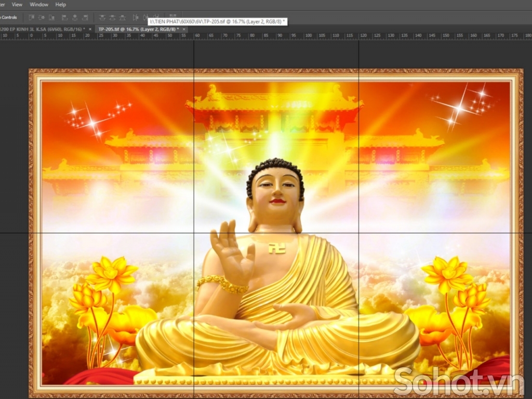Select the align horizontal centers icon
The image size is (532, 399).
pos(75,17)
